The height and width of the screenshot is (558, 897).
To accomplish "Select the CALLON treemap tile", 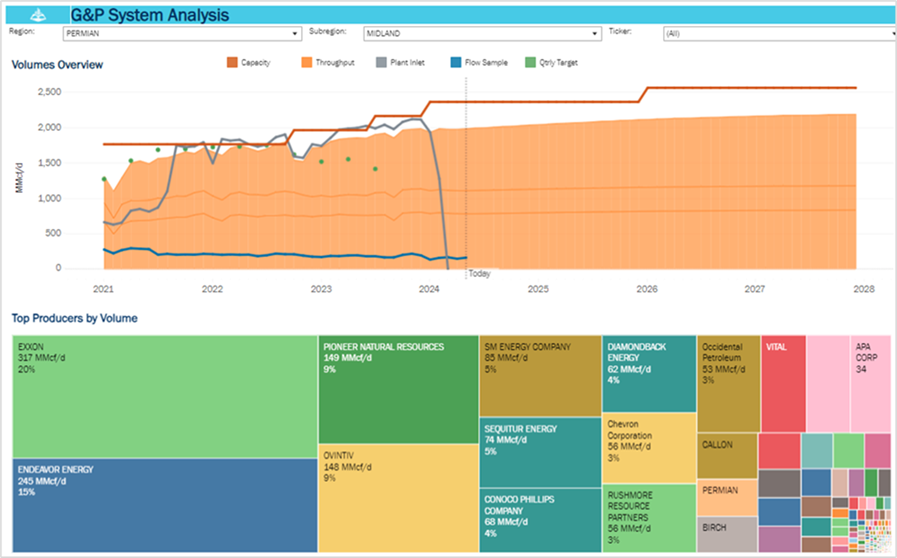I will pyautogui.click(x=727, y=456).
